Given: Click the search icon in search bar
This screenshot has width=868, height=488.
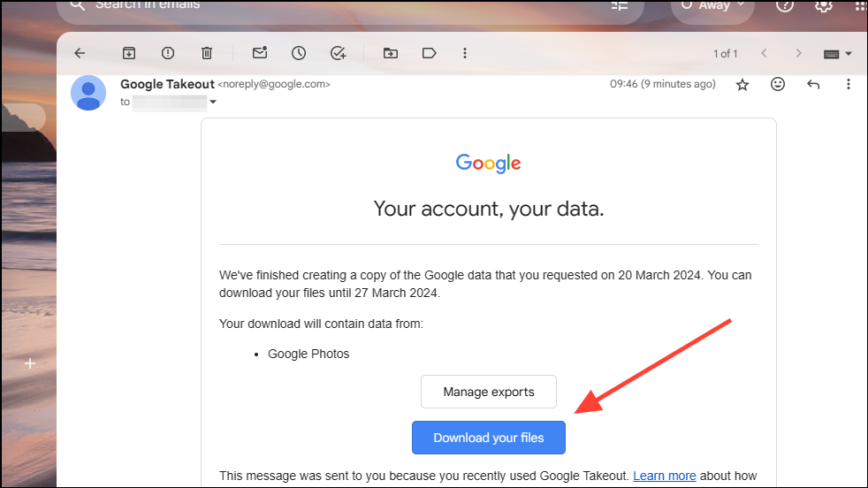Looking at the screenshot, I should click(77, 5).
